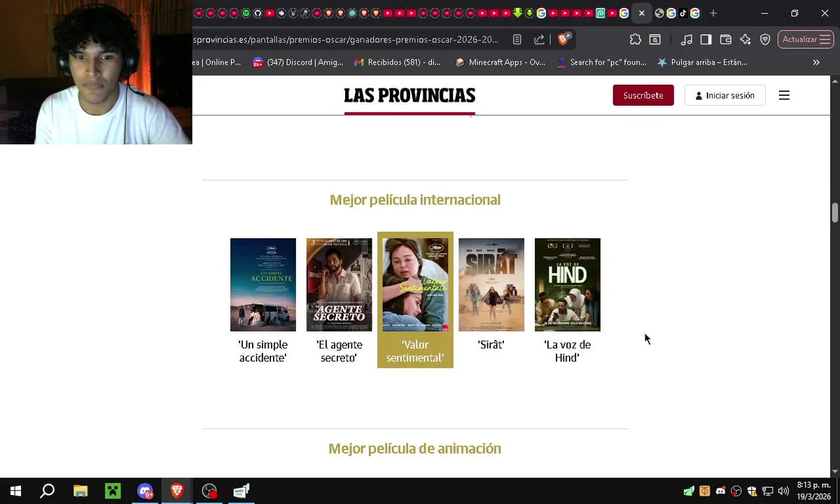This screenshot has height=504, width=840.
Task: Expand the hidden bookmarks chevron
Action: [x=816, y=62]
